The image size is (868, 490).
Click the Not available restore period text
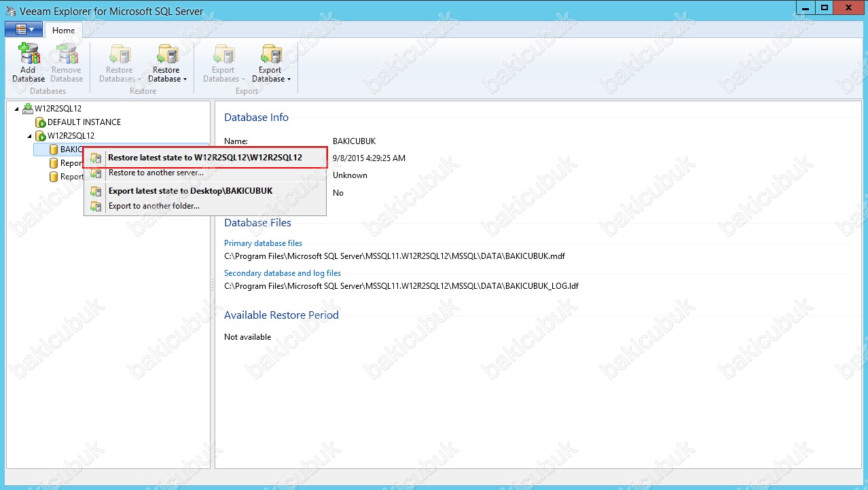(247, 337)
